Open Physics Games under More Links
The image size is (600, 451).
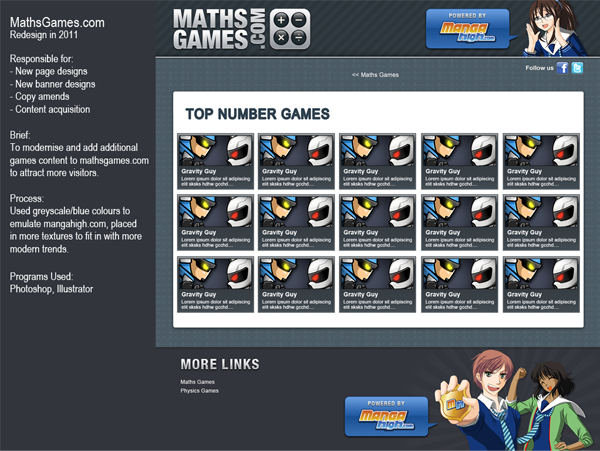pyautogui.click(x=199, y=391)
